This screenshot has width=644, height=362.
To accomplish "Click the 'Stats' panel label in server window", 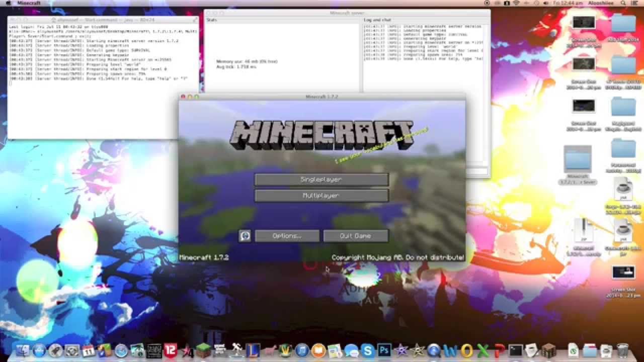I will tap(211, 20).
